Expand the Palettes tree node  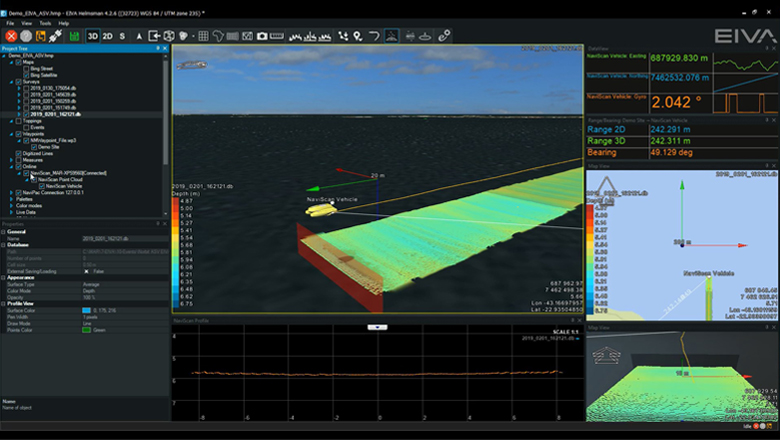10,198
